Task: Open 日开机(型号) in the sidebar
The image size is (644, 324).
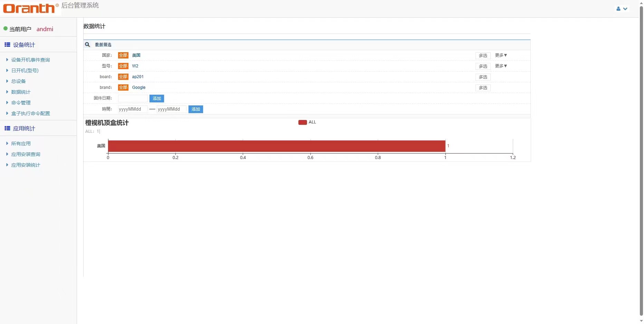Action: 25,71
